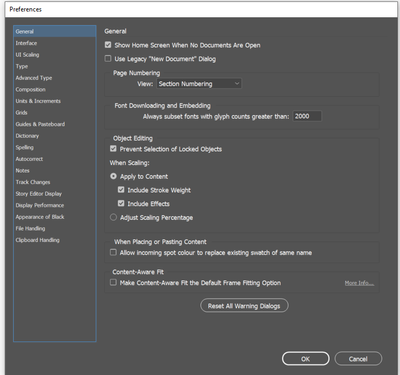Uncheck Show Home Screen When No Documents Are Open

click(108, 45)
